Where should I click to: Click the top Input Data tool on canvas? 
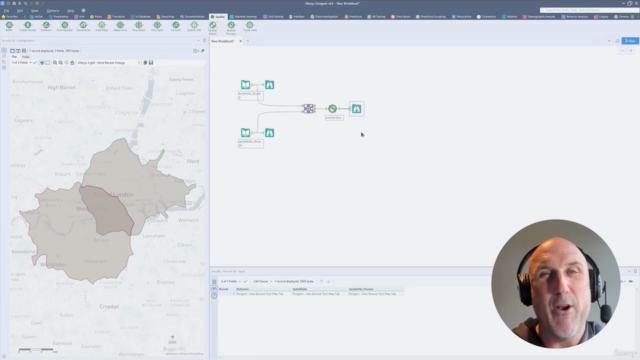[x=245, y=84]
